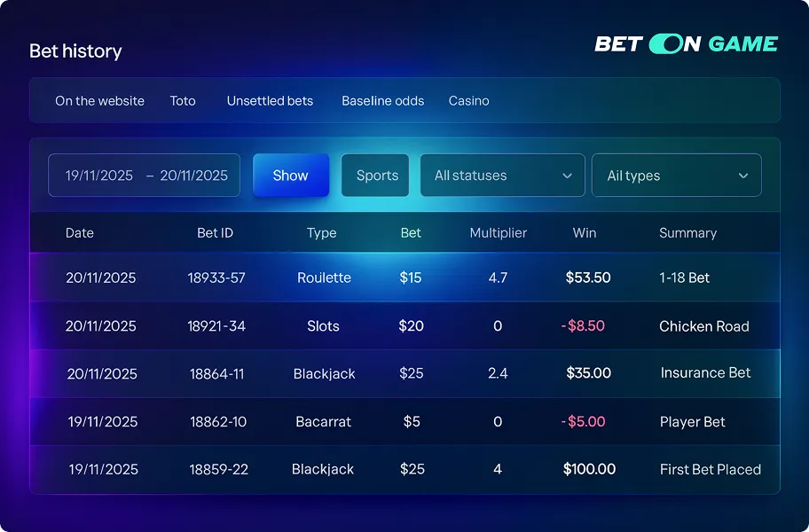The image size is (809, 532).
Task: Open the All statuses dropdown
Action: [x=502, y=176]
